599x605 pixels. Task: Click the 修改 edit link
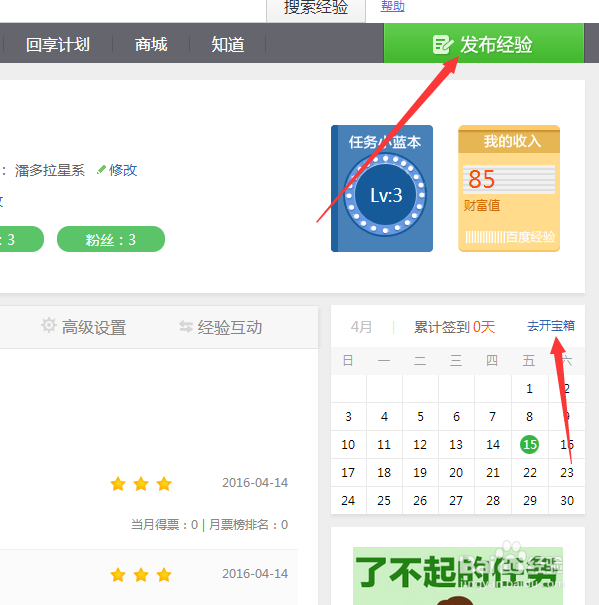coord(123,170)
